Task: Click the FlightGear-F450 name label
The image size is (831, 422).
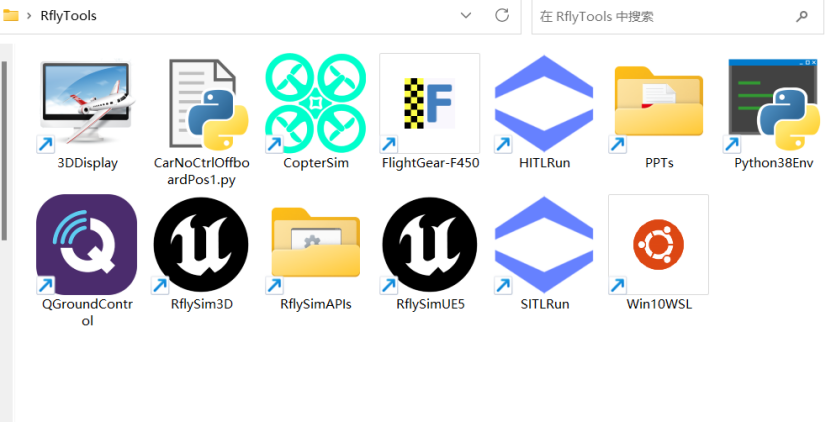Action: coord(430,163)
